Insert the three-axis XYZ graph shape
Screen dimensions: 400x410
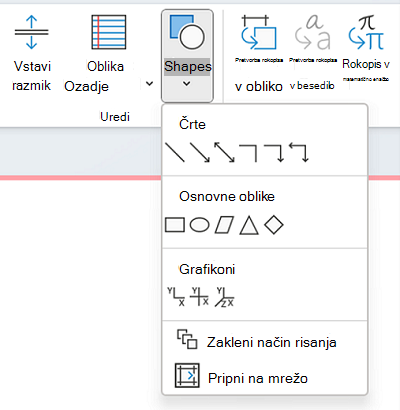point(224,297)
